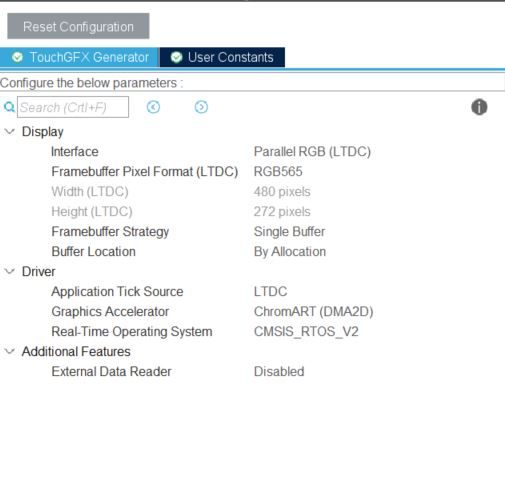Screen dimensions: 505x502
Task: Open the parameter info icon
Action: (x=479, y=107)
